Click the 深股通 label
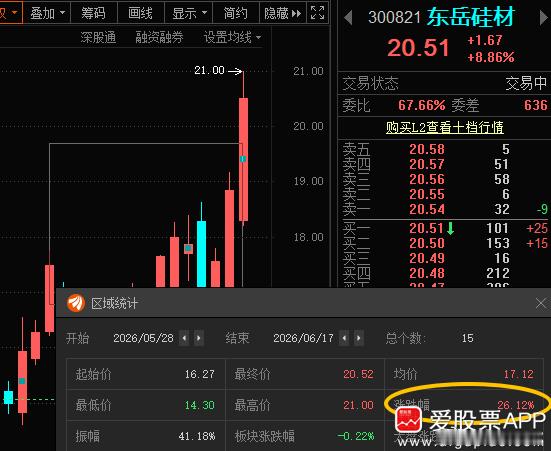The image size is (551, 451). coord(98,37)
